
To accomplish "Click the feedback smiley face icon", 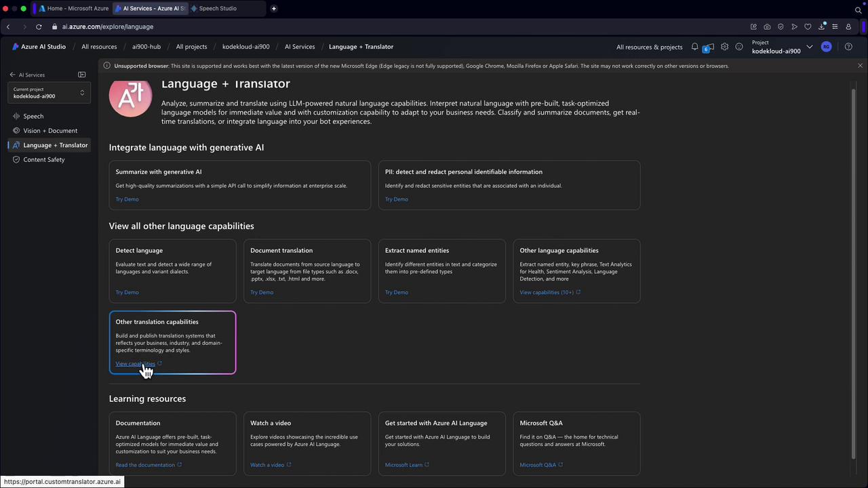I will (739, 47).
